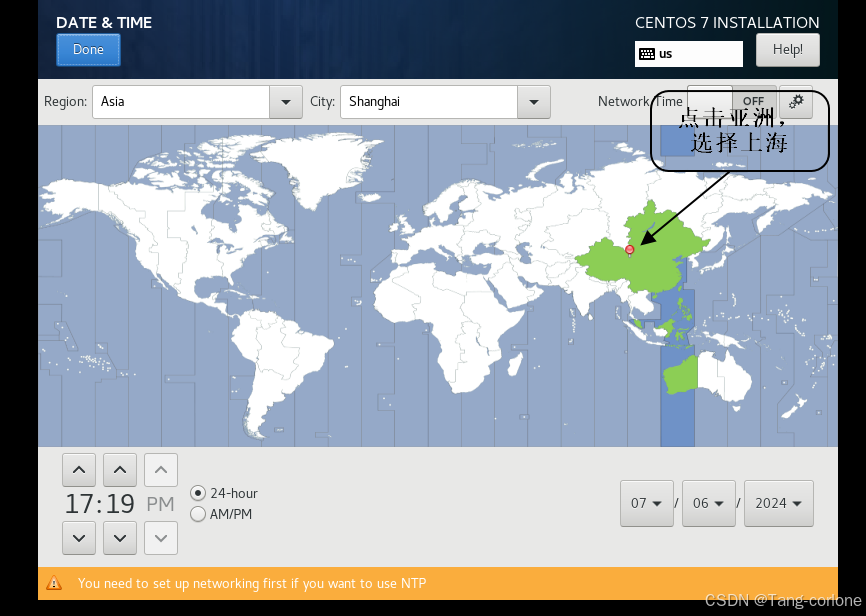This screenshot has height=616, width=866.
Task: Click the 19 minutes value
Action: pyautogui.click(x=120, y=504)
